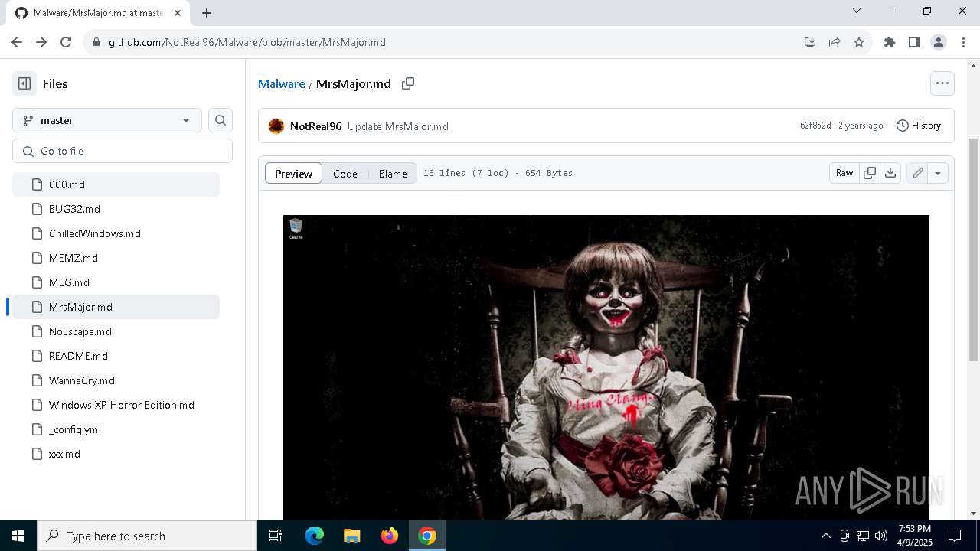The height and width of the screenshot is (551, 980).
Task: Switch to the Code tab
Action: (345, 174)
